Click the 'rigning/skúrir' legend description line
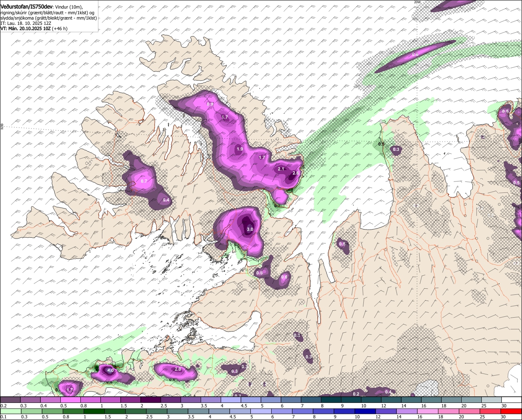 tap(47, 13)
